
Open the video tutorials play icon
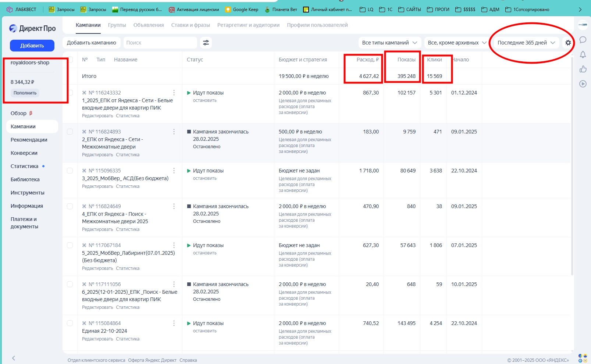coord(583,84)
